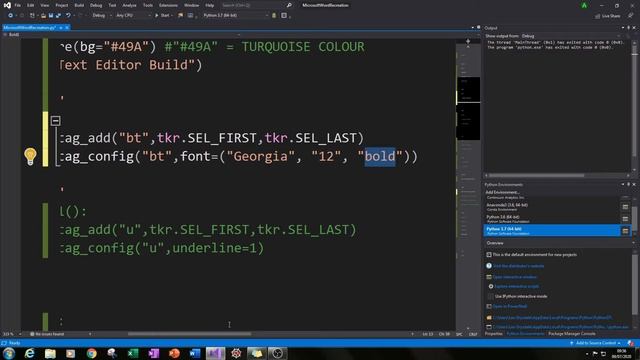Viewport: 640px width, 360px height.
Task: Open the Edit menu
Action: point(31,5)
